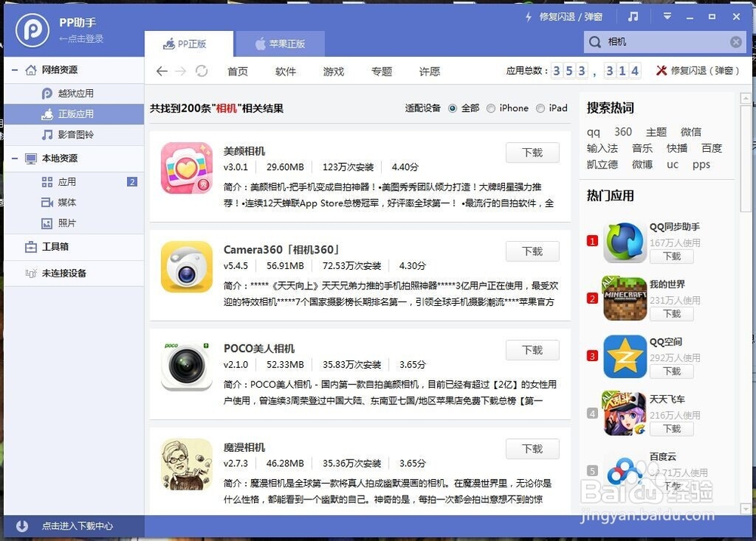This screenshot has height=541, width=756.
Task: Go forward with the right arrow
Action: pyautogui.click(x=181, y=71)
